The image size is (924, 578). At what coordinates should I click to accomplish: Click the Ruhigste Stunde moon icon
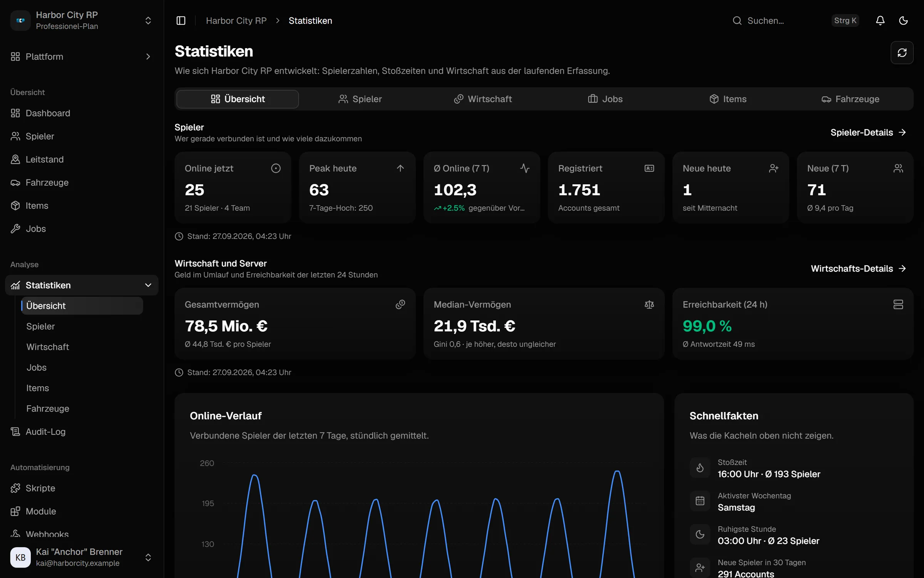700,534
